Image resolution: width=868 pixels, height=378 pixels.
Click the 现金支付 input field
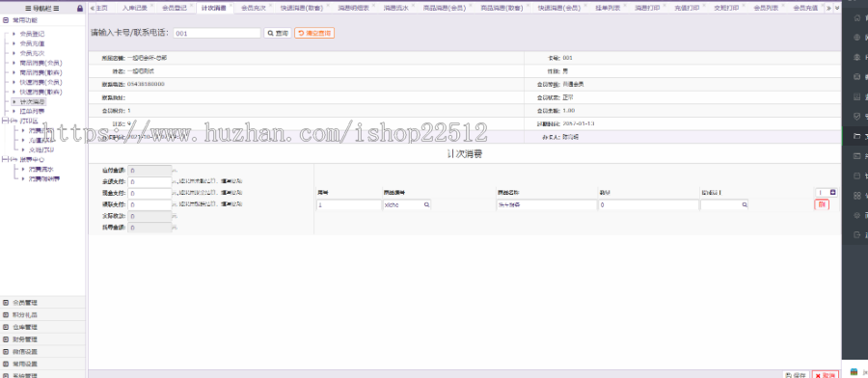150,193
